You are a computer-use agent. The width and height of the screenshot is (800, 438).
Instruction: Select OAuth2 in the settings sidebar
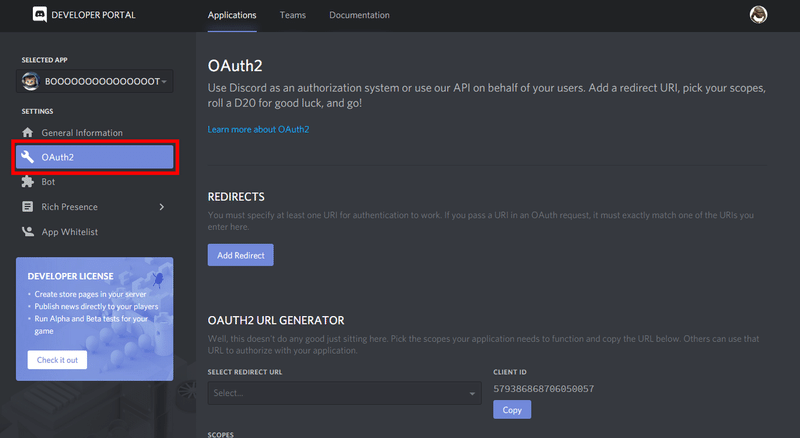tap(94, 157)
